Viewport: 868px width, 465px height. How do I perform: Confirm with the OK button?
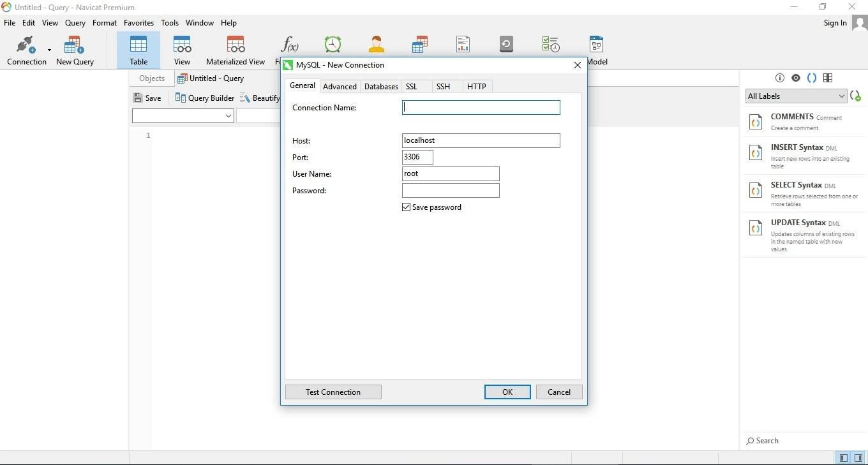507,392
